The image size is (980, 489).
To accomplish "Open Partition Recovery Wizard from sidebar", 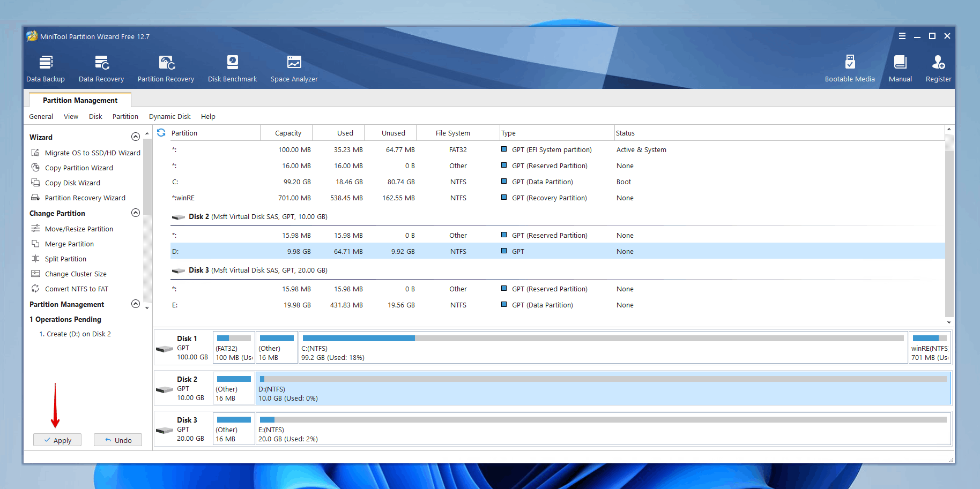I will pos(78,198).
